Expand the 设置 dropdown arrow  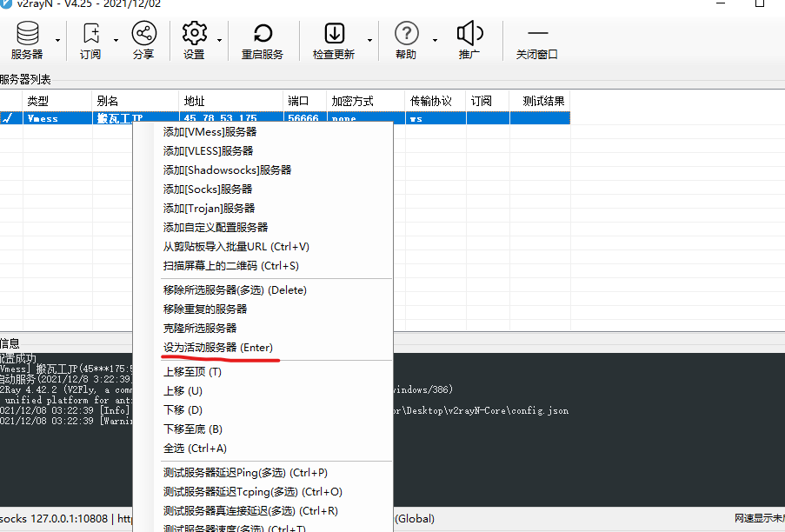219,40
